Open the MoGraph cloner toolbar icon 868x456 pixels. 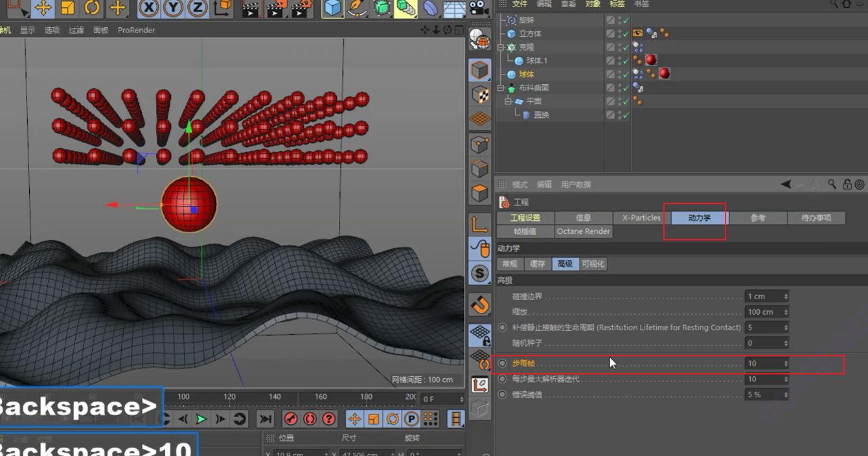[x=406, y=8]
